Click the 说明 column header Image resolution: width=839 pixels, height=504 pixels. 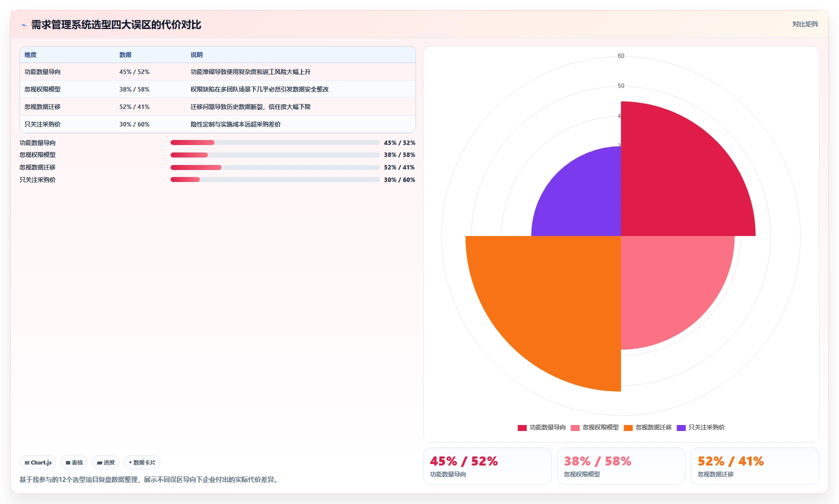pos(196,55)
